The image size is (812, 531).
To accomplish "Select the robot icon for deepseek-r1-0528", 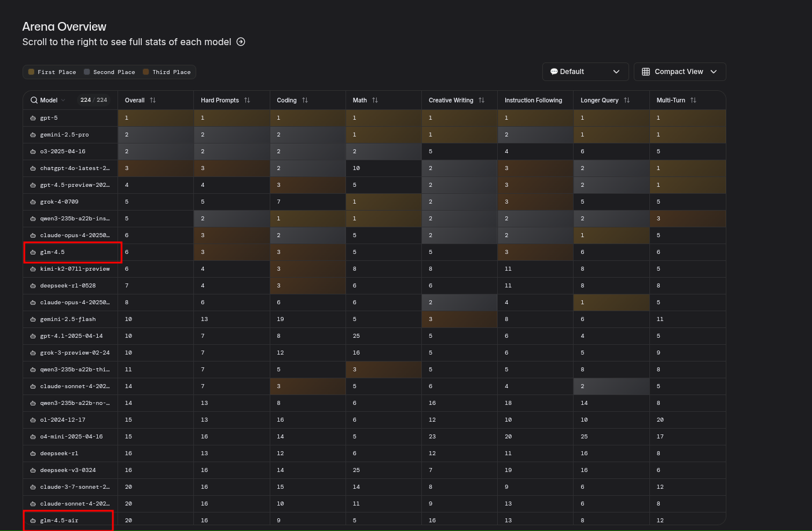I will (33, 286).
